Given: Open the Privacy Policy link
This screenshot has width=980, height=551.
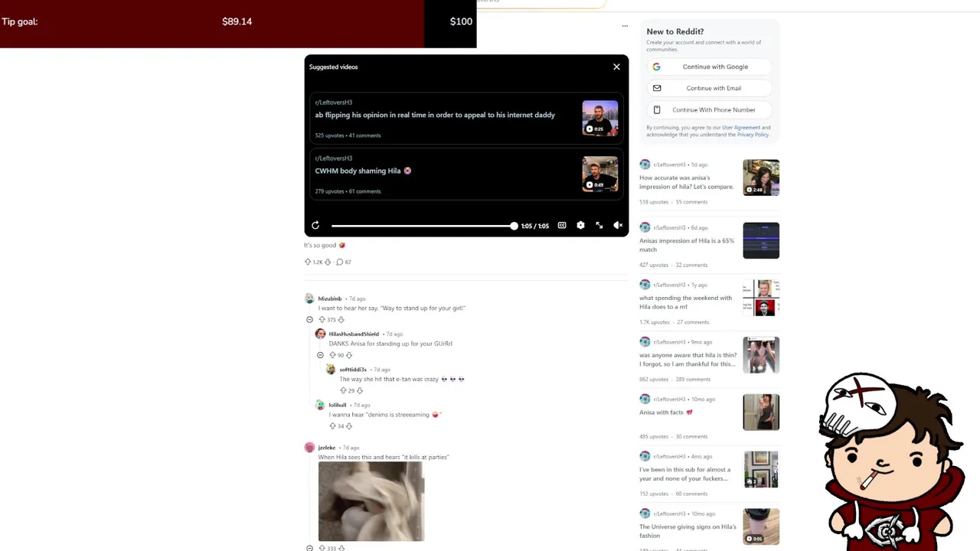Looking at the screenshot, I should pos(753,135).
